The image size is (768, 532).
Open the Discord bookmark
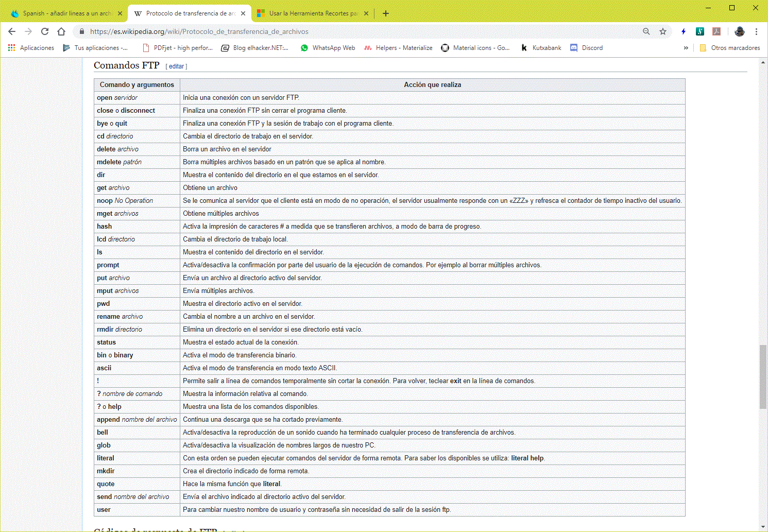pos(587,48)
